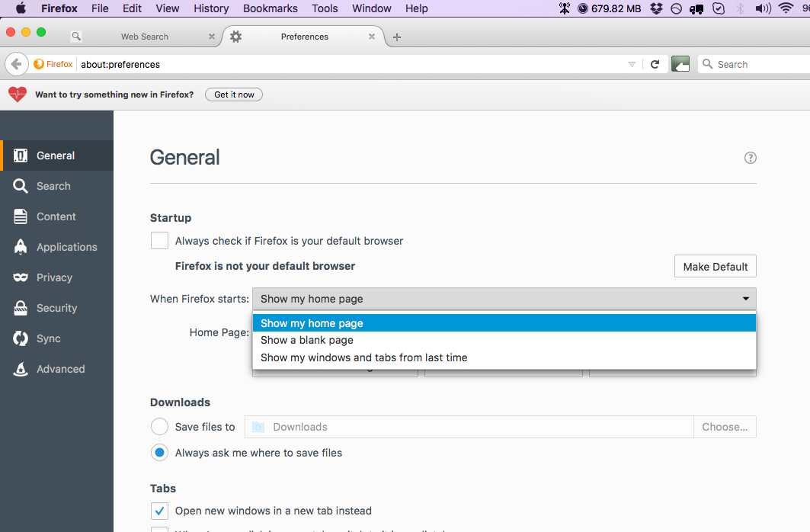Open the Apple menu

(21, 8)
